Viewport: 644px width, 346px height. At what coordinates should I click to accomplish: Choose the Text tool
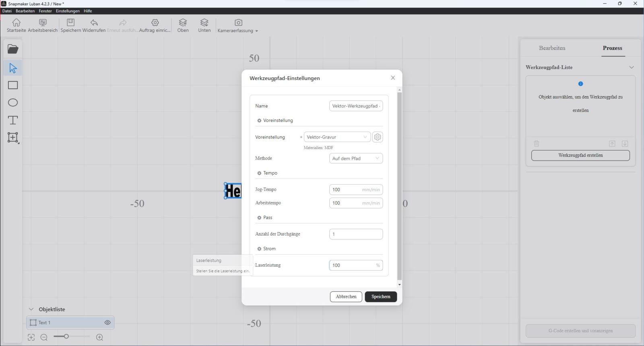tap(13, 120)
